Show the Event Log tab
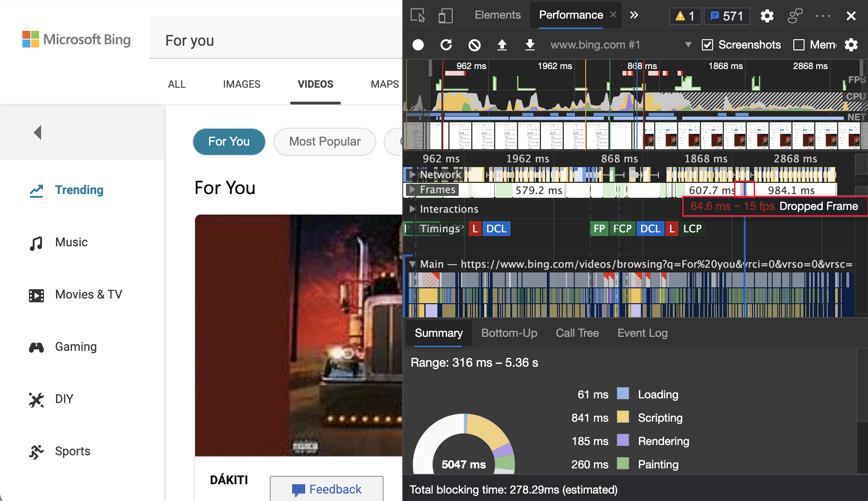Viewport: 868px width, 501px height. [x=642, y=333]
